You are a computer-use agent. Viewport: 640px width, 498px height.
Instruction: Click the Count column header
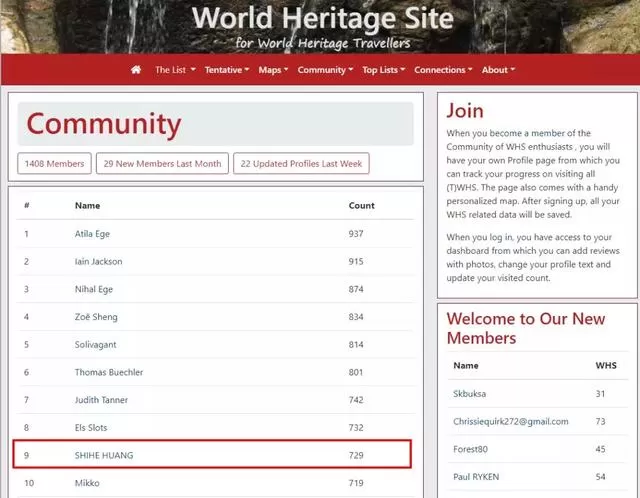coord(361,206)
